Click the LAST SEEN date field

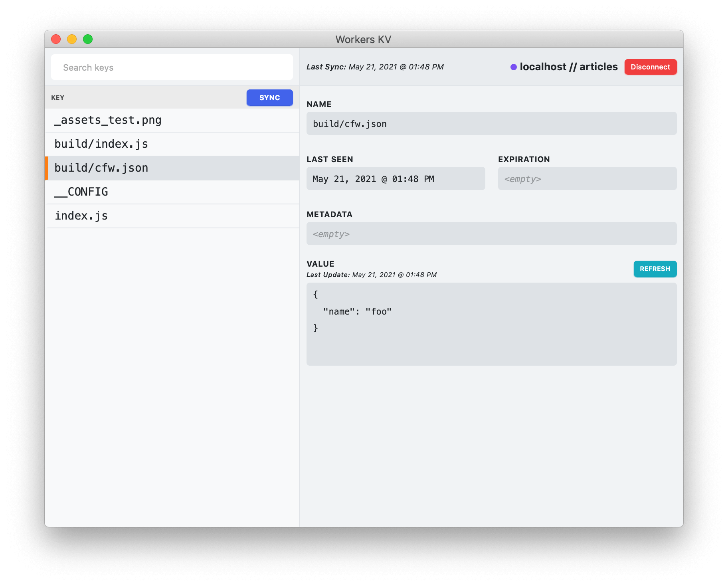396,178
